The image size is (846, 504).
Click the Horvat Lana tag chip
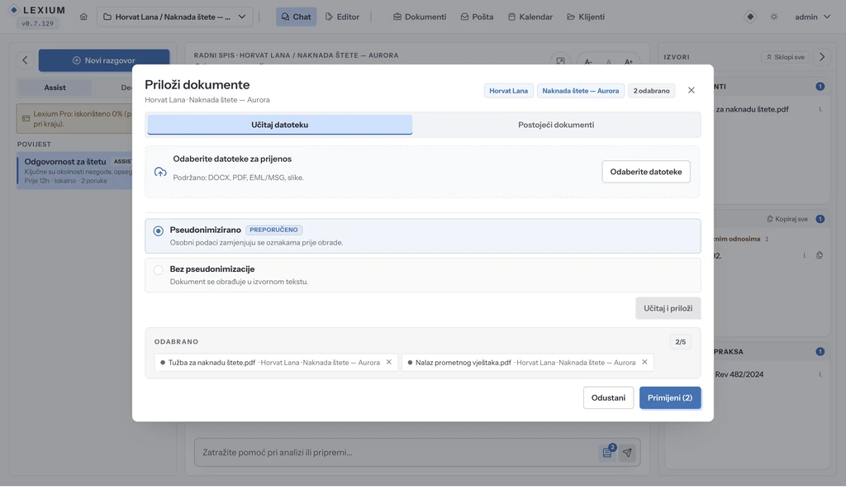click(508, 91)
